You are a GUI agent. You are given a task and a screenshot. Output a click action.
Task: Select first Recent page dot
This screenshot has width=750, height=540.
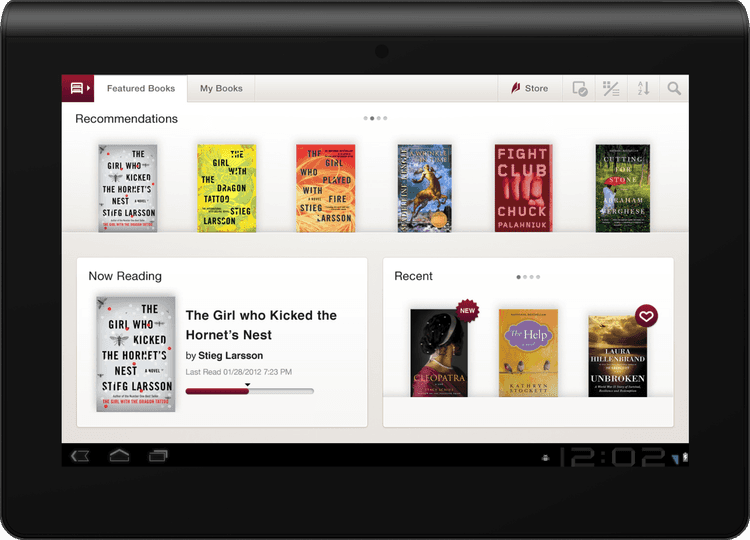pyautogui.click(x=518, y=277)
